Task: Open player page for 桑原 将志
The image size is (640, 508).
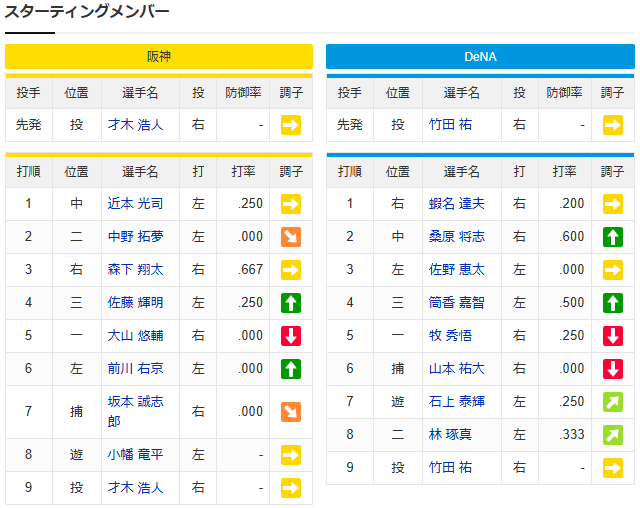Action: pos(457,236)
